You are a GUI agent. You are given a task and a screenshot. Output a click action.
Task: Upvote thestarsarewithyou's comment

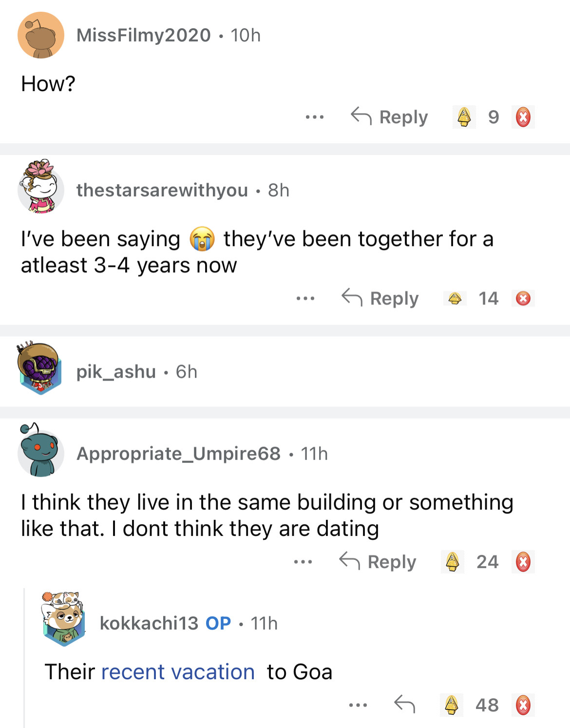[x=455, y=298]
